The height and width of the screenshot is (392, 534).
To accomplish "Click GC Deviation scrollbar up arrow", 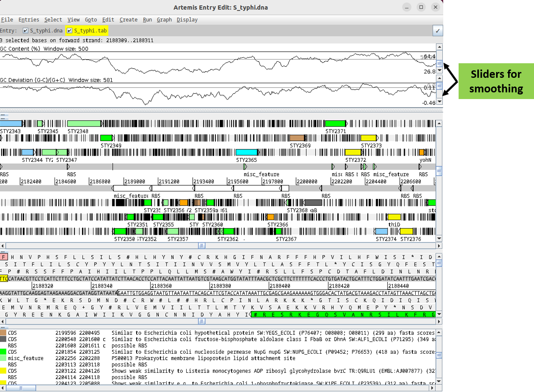I will [x=439, y=79].
